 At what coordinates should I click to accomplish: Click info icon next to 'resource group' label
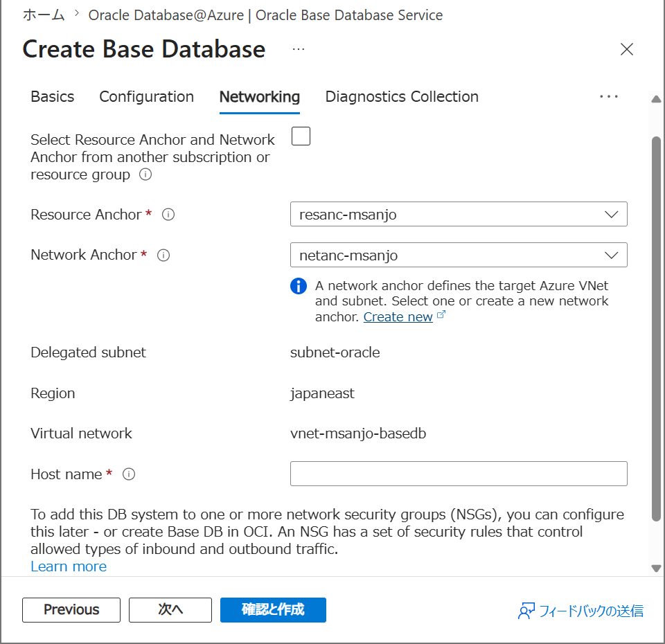tap(145, 175)
